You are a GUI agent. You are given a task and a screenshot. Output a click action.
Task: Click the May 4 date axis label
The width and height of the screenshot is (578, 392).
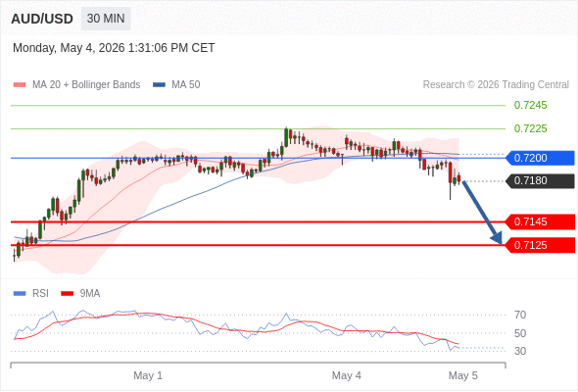pos(347,375)
